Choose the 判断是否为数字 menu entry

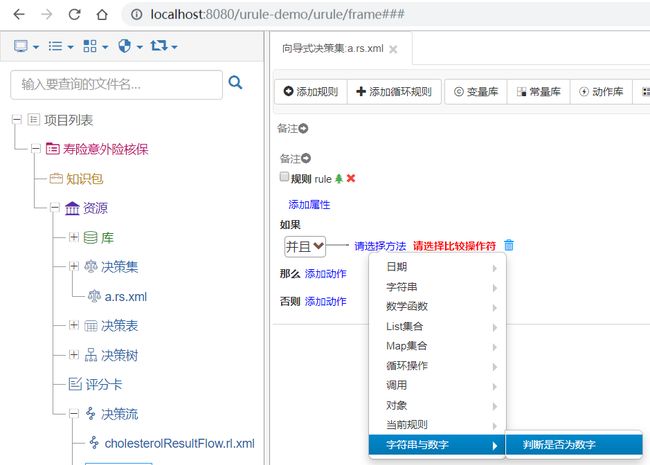[575, 445]
